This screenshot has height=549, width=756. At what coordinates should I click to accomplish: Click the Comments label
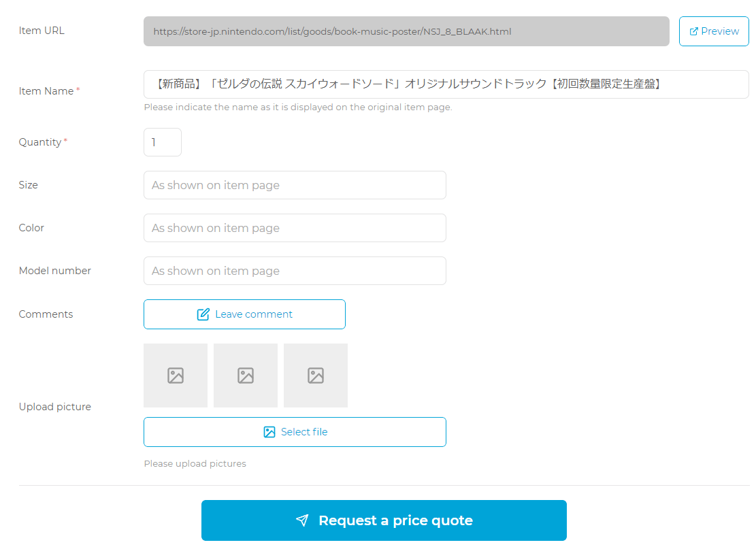tap(46, 314)
